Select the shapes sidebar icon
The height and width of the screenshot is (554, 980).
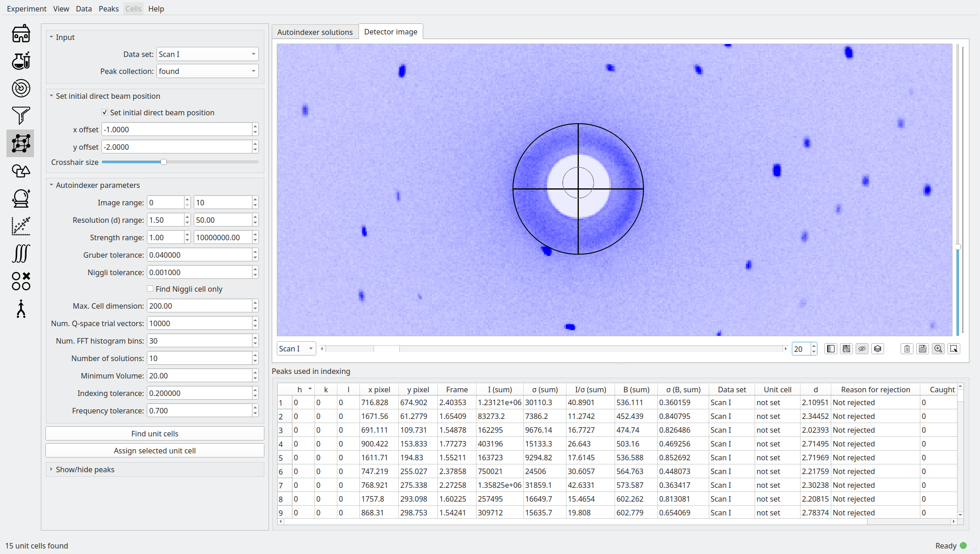click(x=21, y=171)
